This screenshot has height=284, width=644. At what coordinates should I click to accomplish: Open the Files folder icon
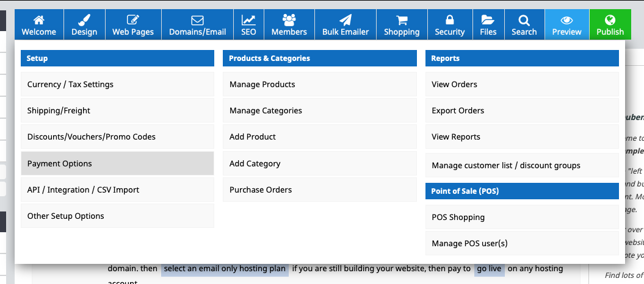tap(488, 20)
